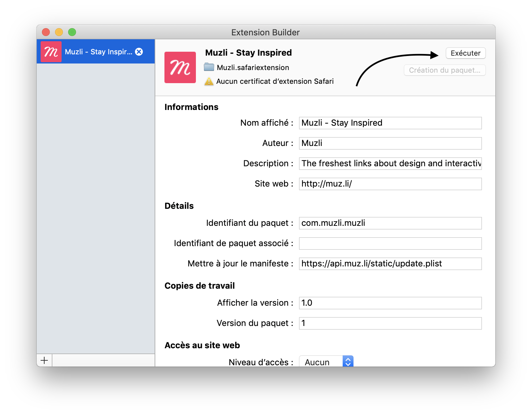Image resolution: width=532 pixels, height=415 pixels.
Task: Edit the Mettre à jour le manifeste field
Action: [390, 264]
